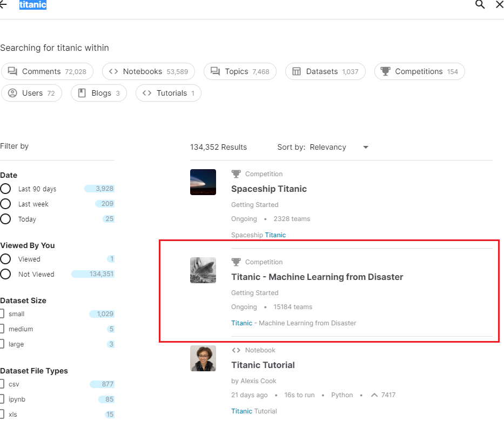Click 'by Alexis Cook' author text

click(253, 381)
